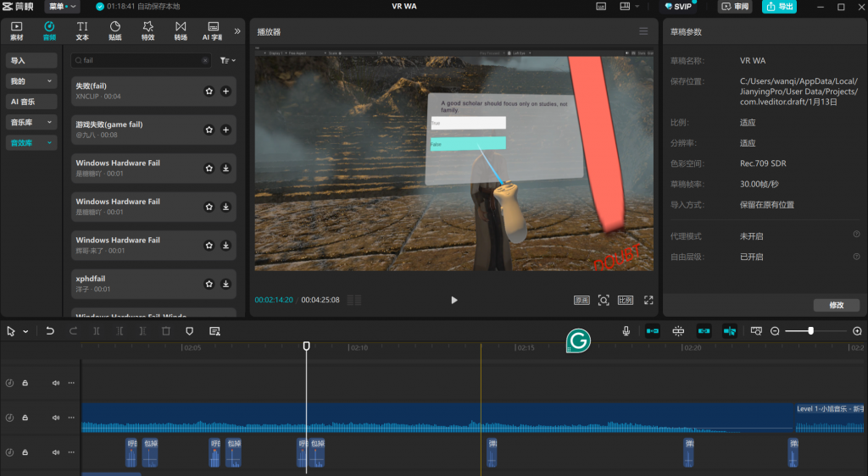
Task: Click the Grammarly floating icon
Action: [x=578, y=340]
